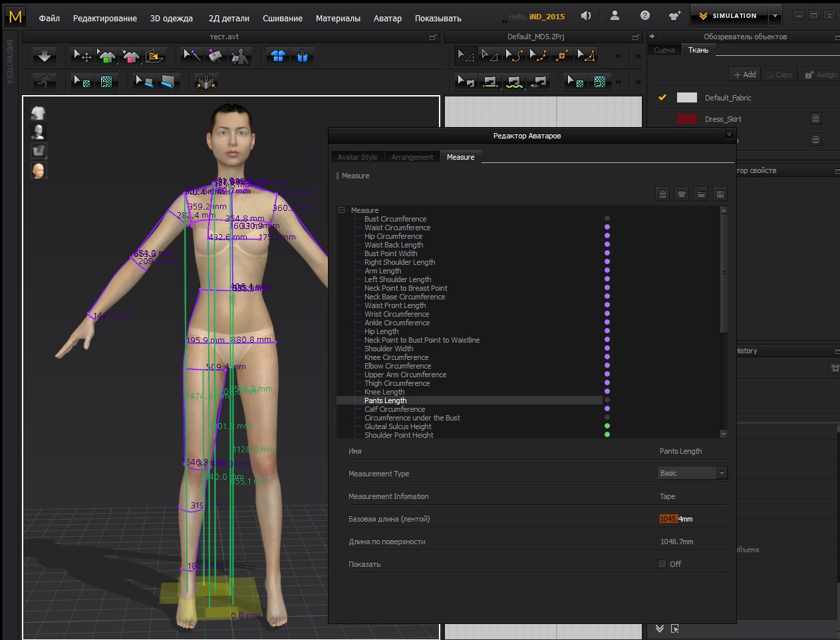Toggle the Показать Off checkbox
This screenshot has height=640, width=840.
coord(662,564)
